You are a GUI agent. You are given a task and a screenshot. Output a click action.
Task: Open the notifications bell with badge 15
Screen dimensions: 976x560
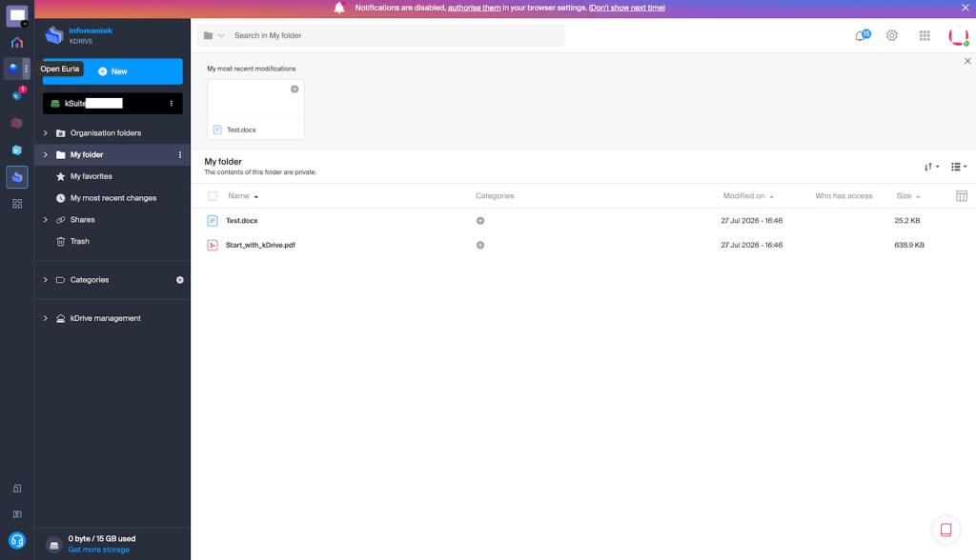pos(862,35)
